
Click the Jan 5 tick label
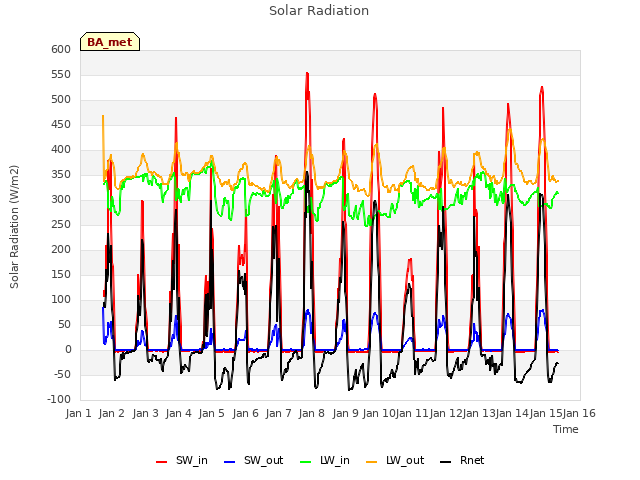[212, 413]
